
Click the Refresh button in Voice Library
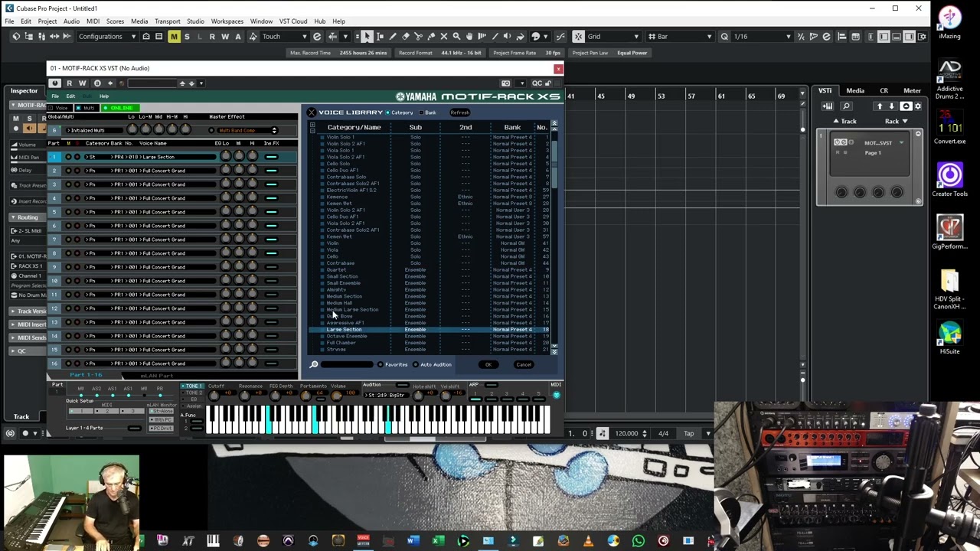coord(459,112)
